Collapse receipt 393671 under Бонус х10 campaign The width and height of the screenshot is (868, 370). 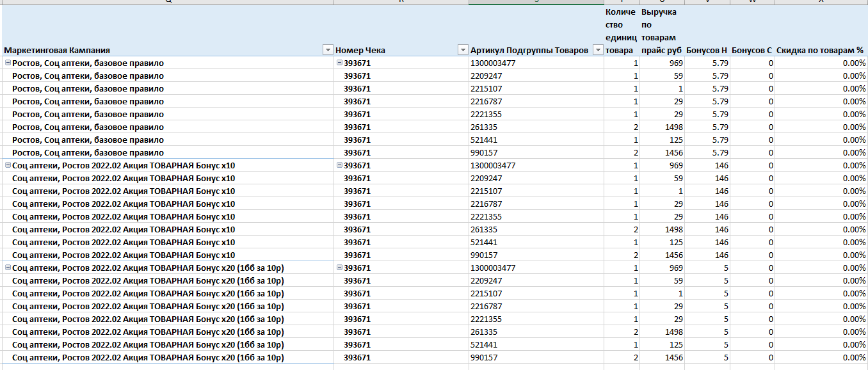click(x=339, y=166)
